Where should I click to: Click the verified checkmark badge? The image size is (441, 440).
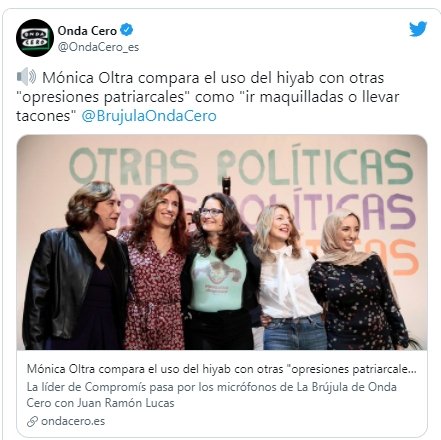(x=126, y=30)
